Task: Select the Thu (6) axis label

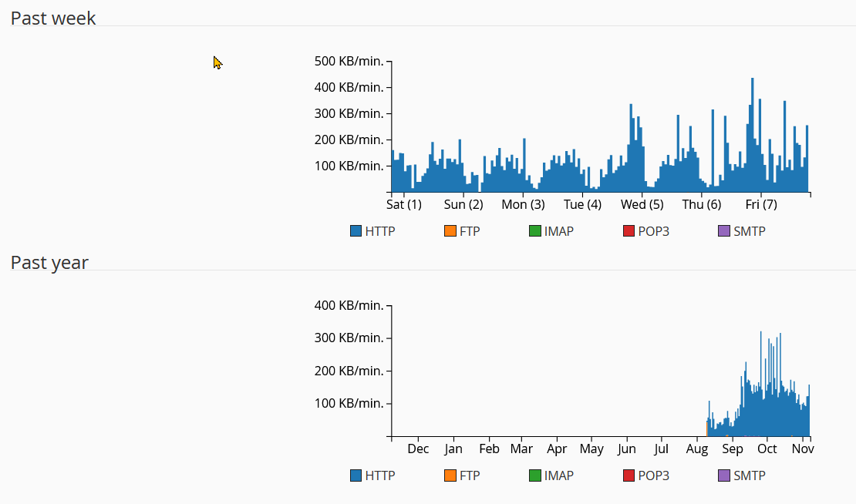Action: 701,204
